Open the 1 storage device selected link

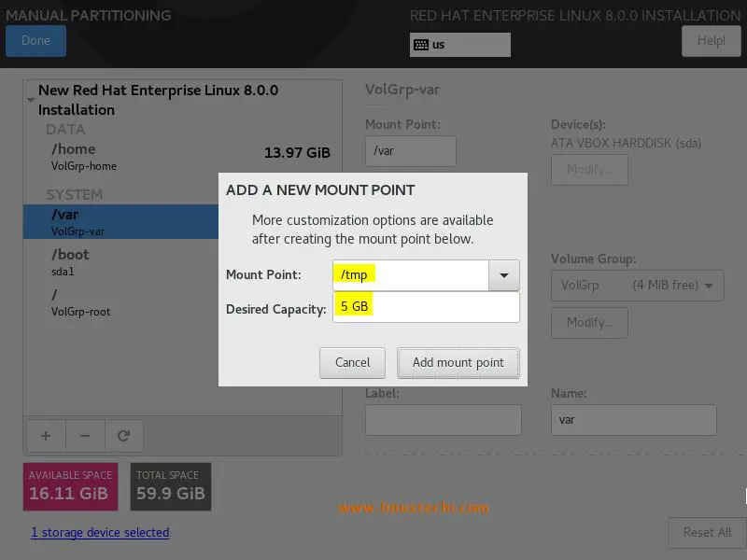point(100,532)
